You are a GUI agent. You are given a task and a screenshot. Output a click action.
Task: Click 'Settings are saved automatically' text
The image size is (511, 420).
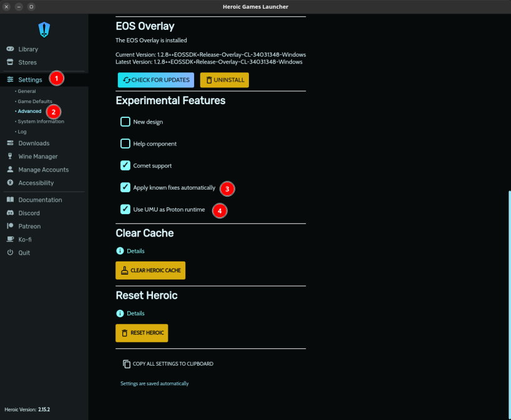155,383
